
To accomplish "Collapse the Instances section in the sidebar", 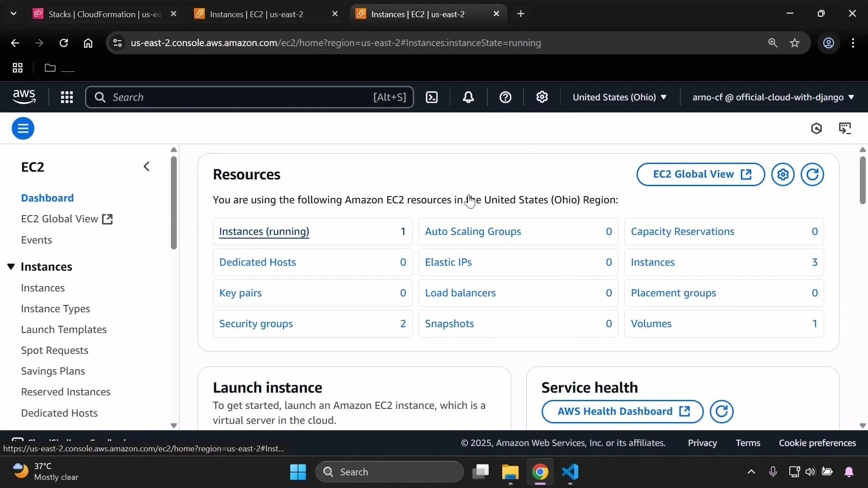I will [x=11, y=267].
